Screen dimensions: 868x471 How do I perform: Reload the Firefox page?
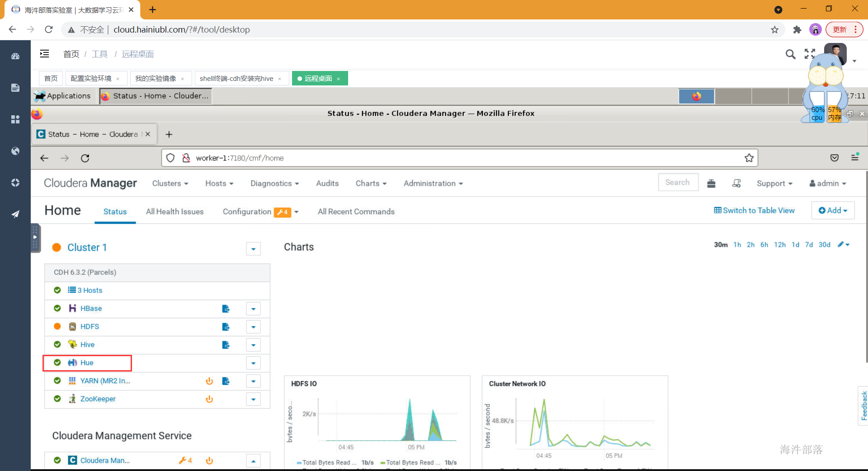85,158
